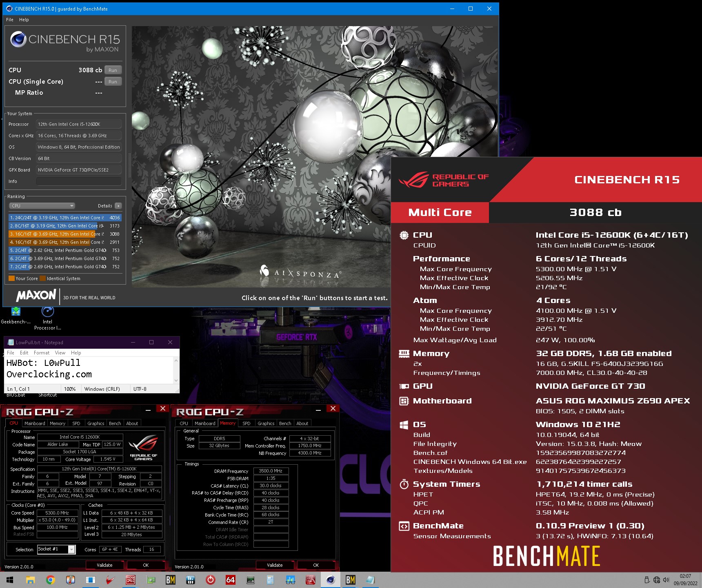The width and height of the screenshot is (702, 588).
Task: Open Notepad Format menu
Action: (42, 353)
